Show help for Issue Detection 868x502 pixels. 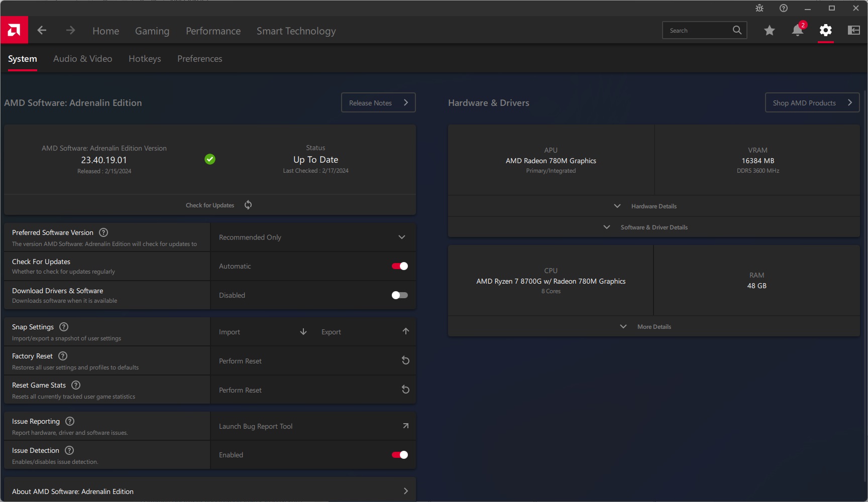point(69,450)
